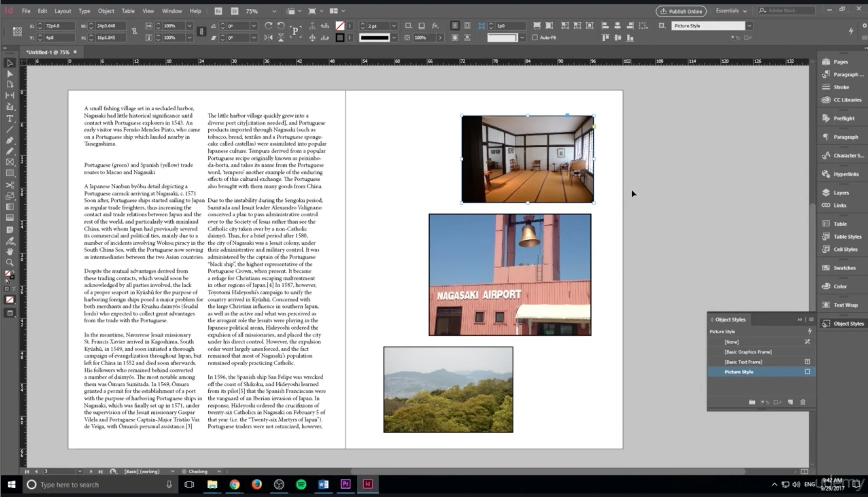Viewport: 868px width, 497px height.
Task: Select the Pen tool
Action: pos(10,140)
